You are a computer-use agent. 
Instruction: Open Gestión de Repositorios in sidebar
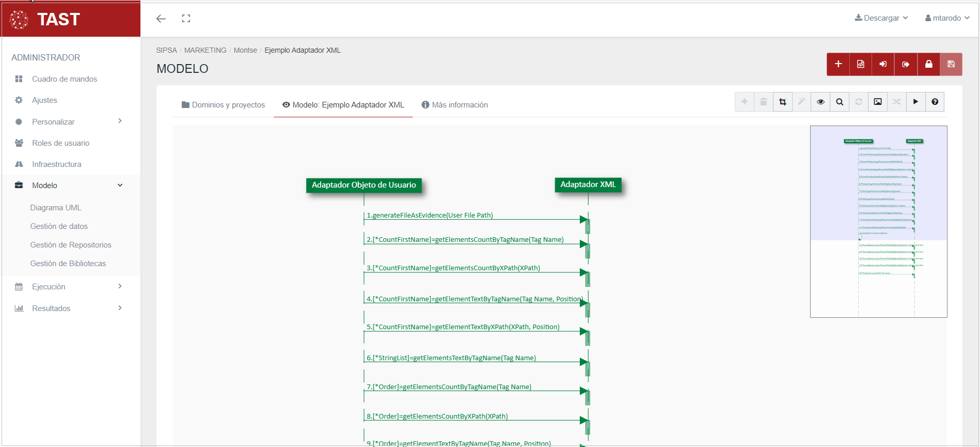[x=71, y=245]
